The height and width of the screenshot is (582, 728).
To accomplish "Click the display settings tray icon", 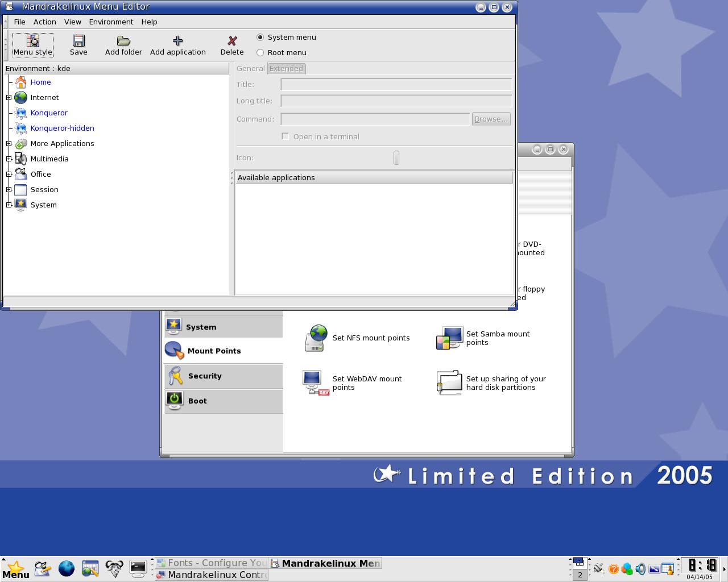I will tap(653, 568).
